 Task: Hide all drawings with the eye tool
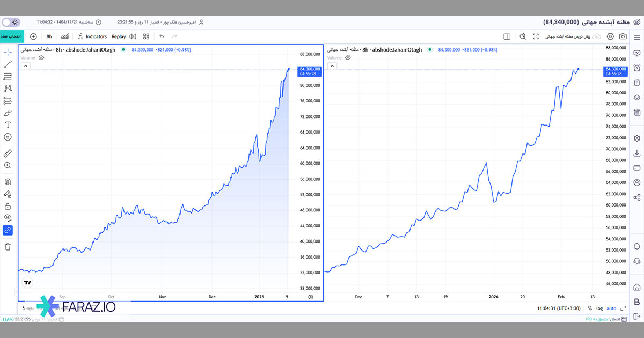[8, 218]
